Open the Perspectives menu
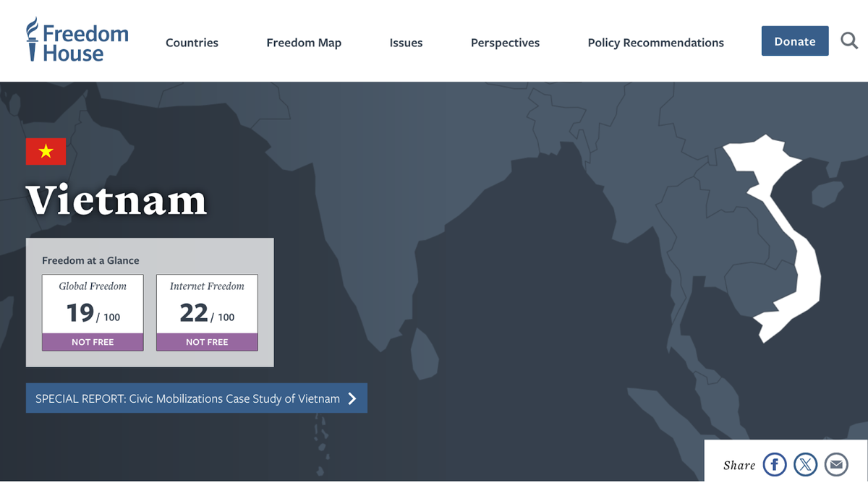Image resolution: width=868 pixels, height=483 pixels. coord(505,43)
